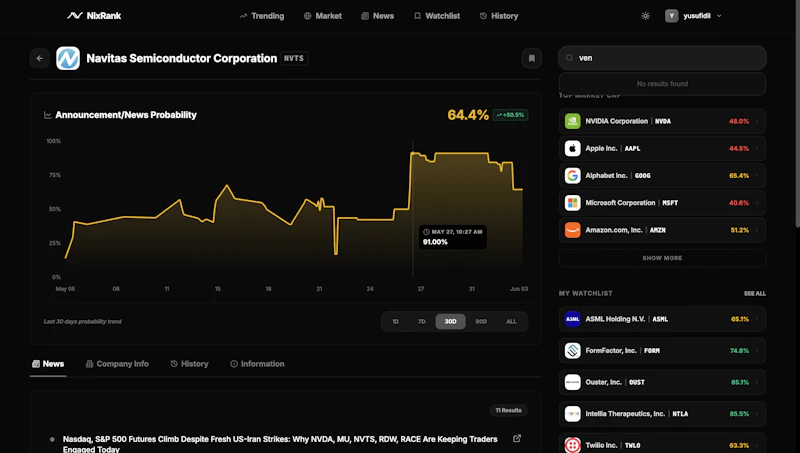The width and height of the screenshot is (800, 453).
Task: Click the ASML logo icon
Action: [572, 319]
